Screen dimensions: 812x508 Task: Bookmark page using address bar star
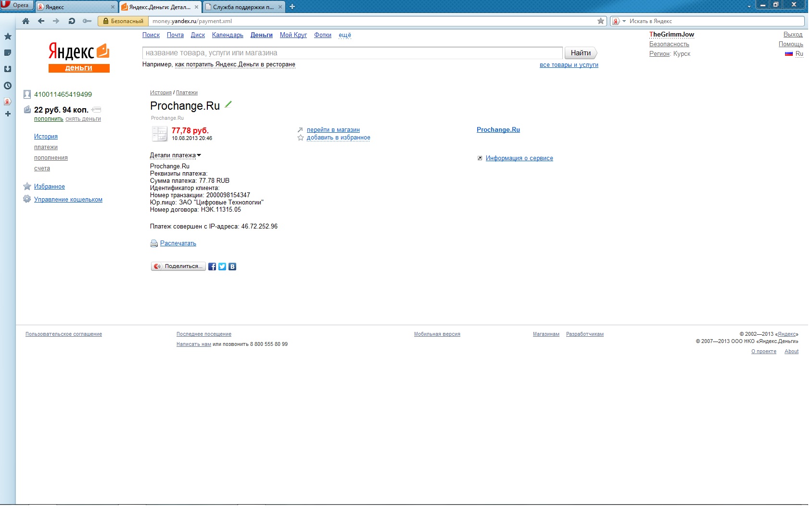[601, 21]
